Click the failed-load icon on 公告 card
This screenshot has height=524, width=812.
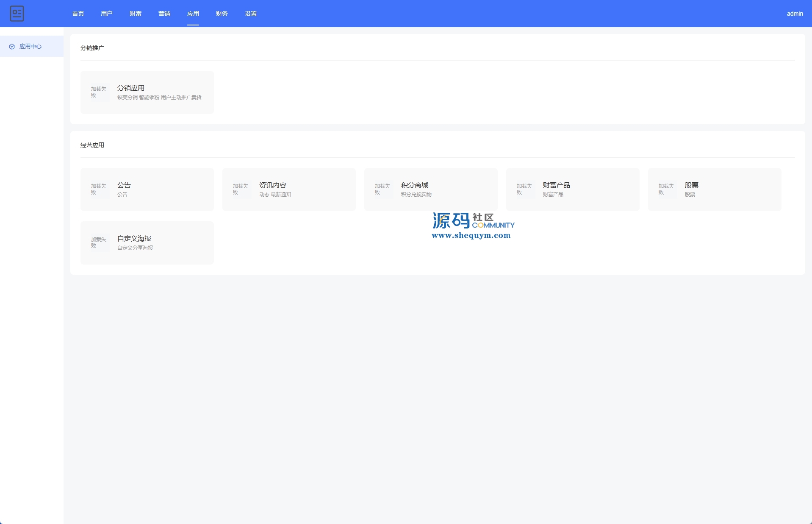coord(99,189)
